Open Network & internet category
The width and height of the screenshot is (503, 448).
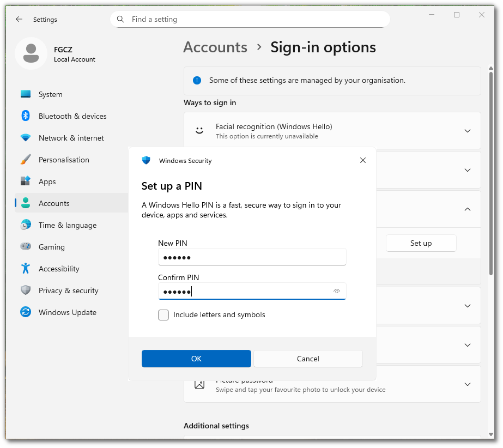pos(71,138)
